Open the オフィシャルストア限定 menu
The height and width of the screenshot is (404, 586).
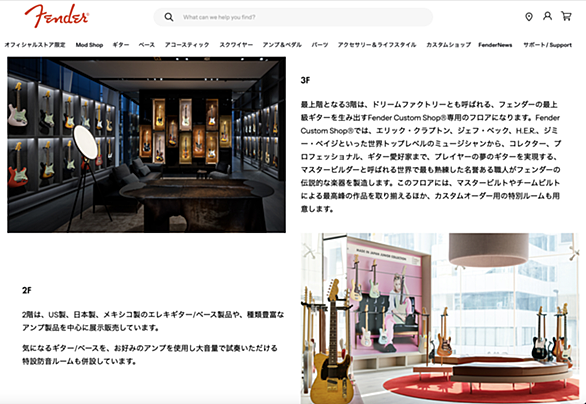[35, 45]
